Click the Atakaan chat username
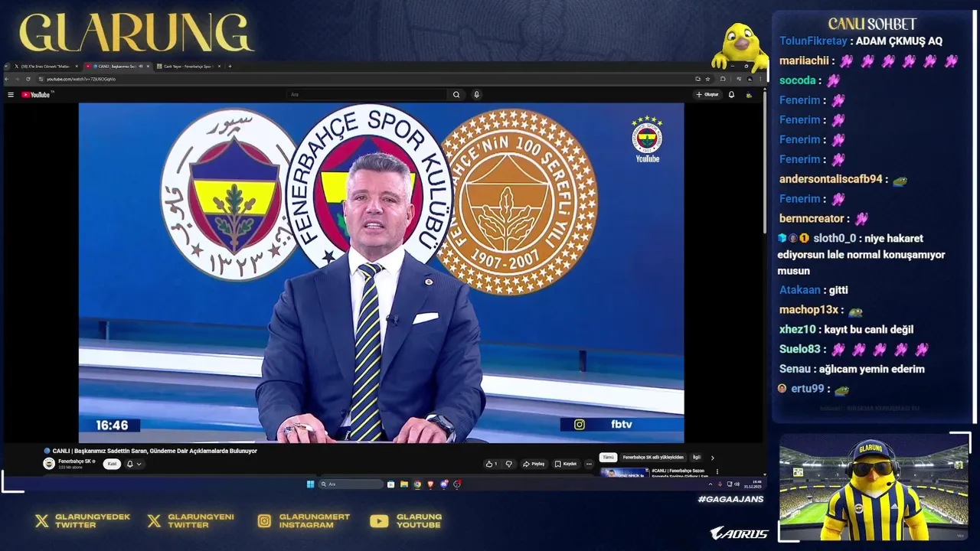980x551 pixels. pos(800,290)
